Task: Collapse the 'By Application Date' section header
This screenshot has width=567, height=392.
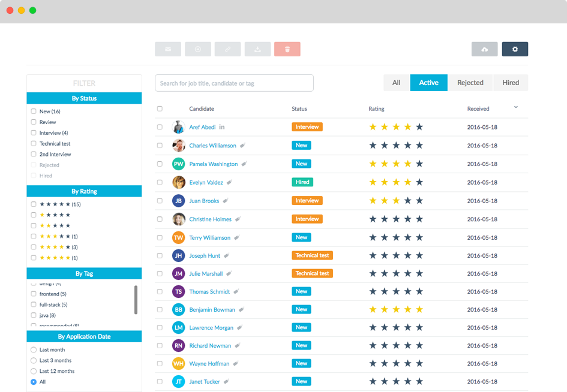Action: click(84, 336)
